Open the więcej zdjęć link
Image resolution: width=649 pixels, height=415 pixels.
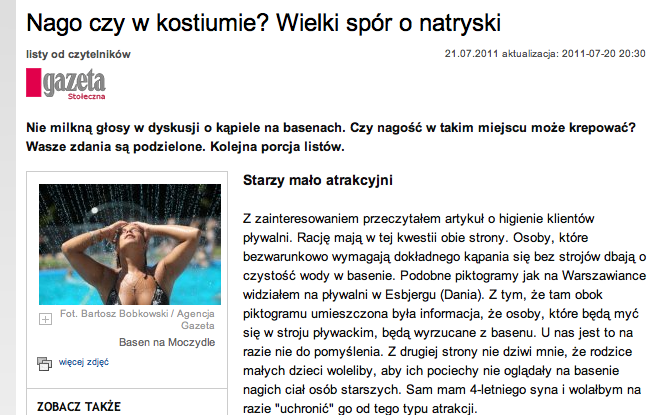tap(84, 362)
